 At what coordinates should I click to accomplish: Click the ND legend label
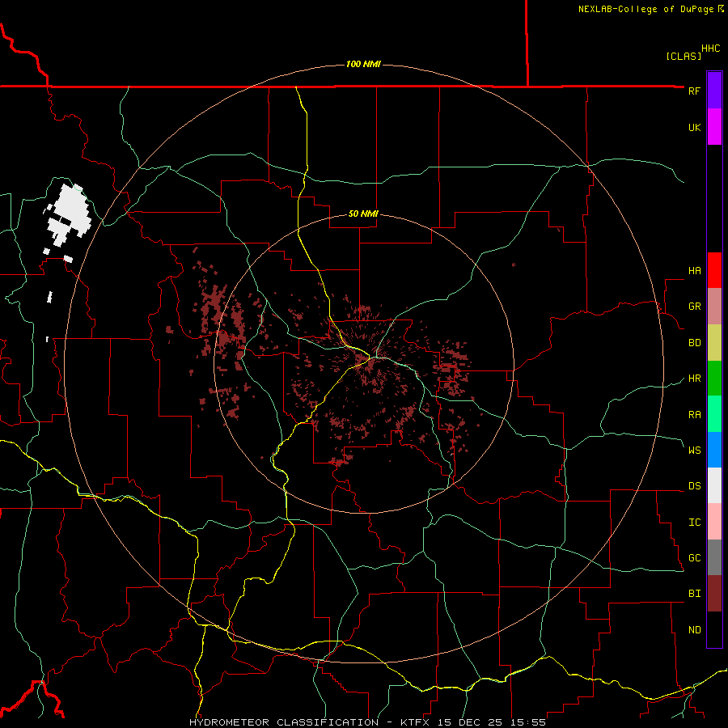tap(694, 629)
